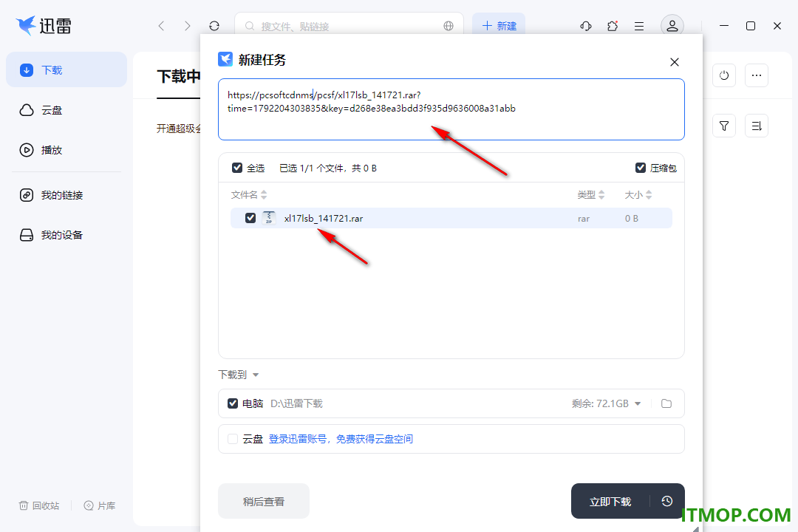This screenshot has width=798, height=532.
Task: Open the main hamburger menu
Action: [639, 26]
